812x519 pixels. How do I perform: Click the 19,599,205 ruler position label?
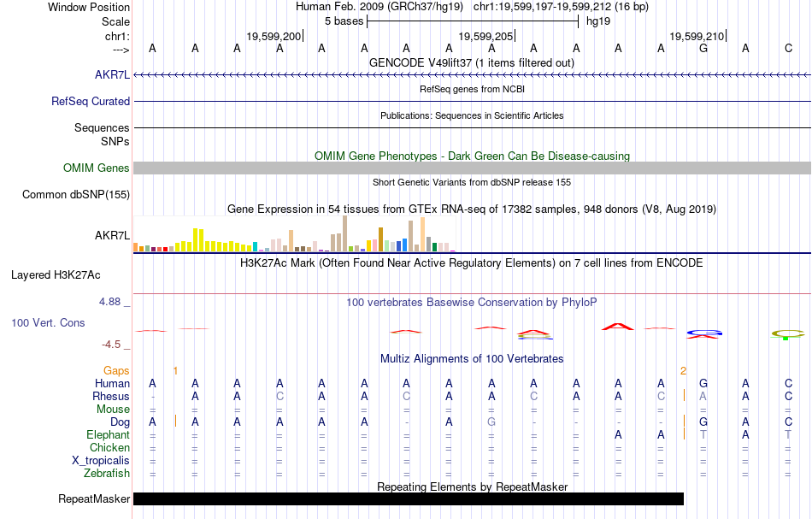coord(485,36)
